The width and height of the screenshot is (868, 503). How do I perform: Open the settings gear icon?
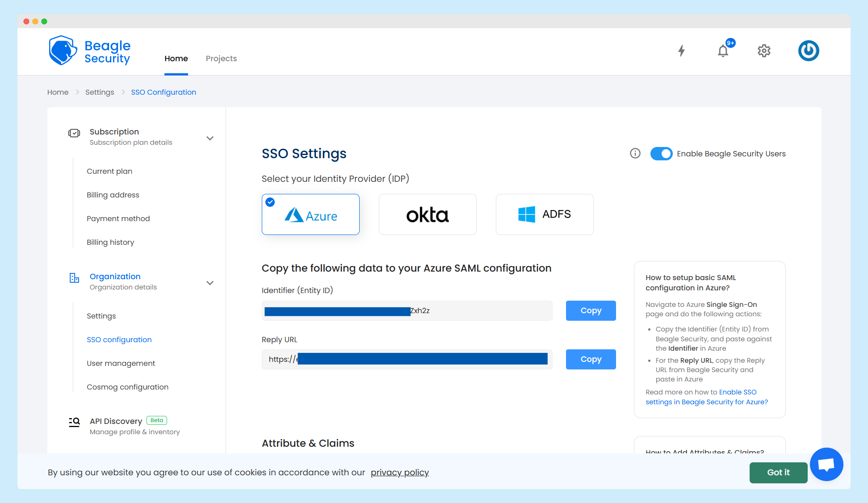tap(764, 51)
